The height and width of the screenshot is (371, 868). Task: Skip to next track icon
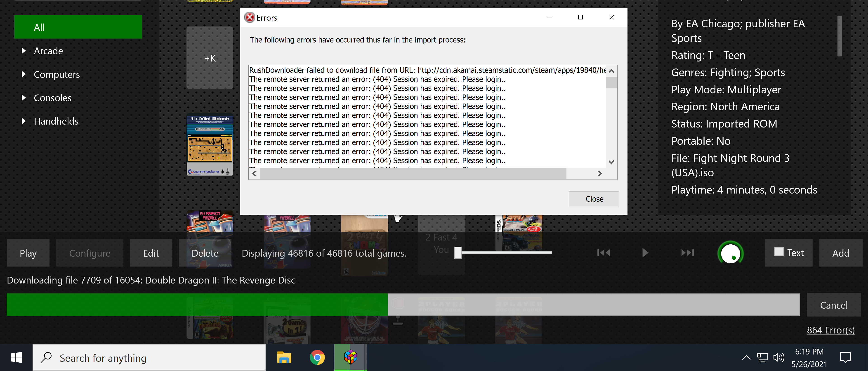tap(687, 253)
